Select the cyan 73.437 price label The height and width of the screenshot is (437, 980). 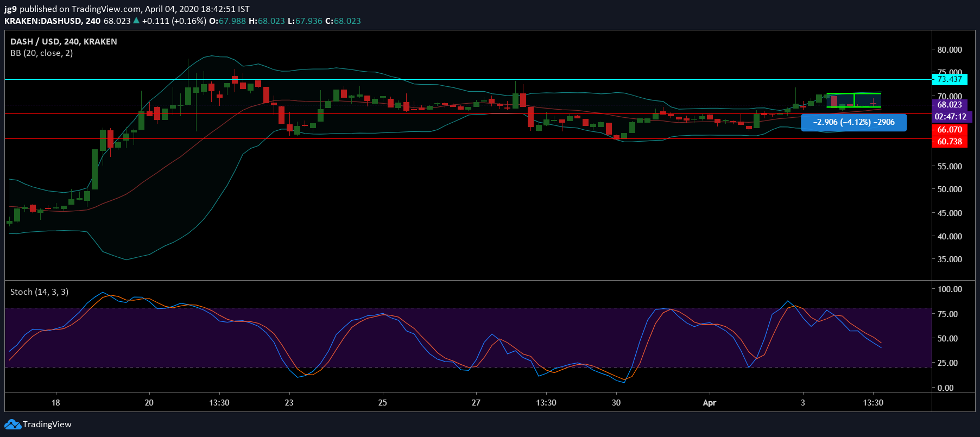click(x=950, y=79)
